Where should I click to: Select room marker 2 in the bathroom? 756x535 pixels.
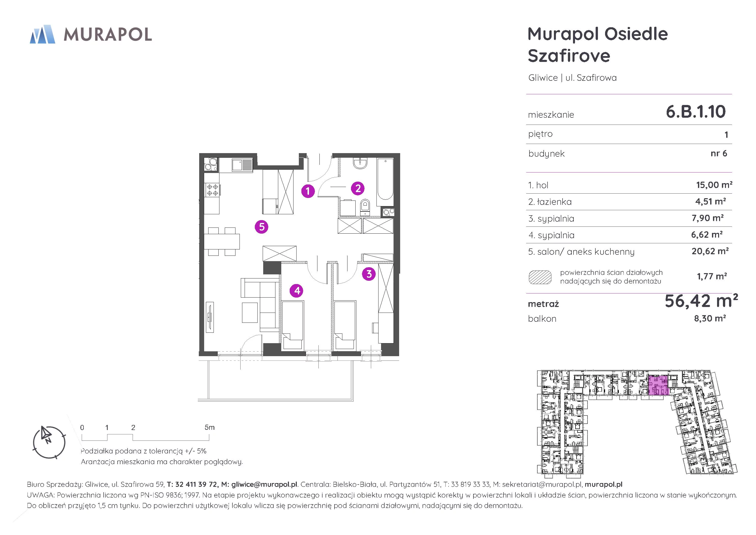point(358,188)
